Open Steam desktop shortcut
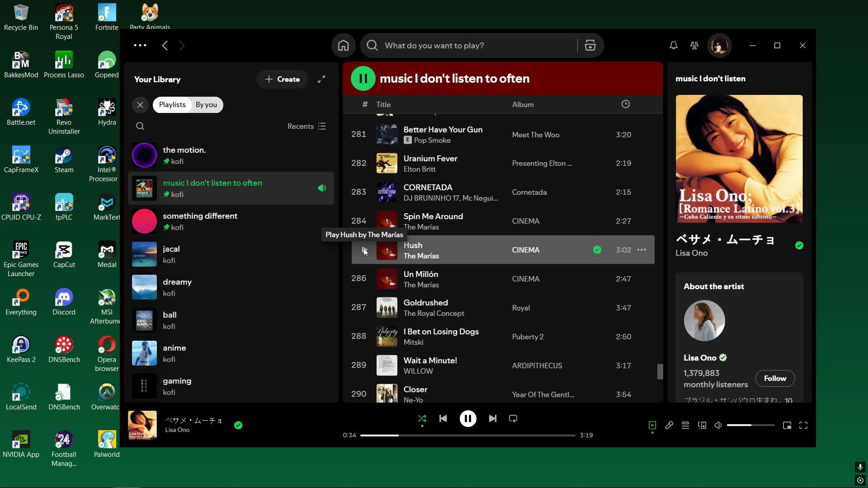This screenshot has height=488, width=868. [64, 160]
